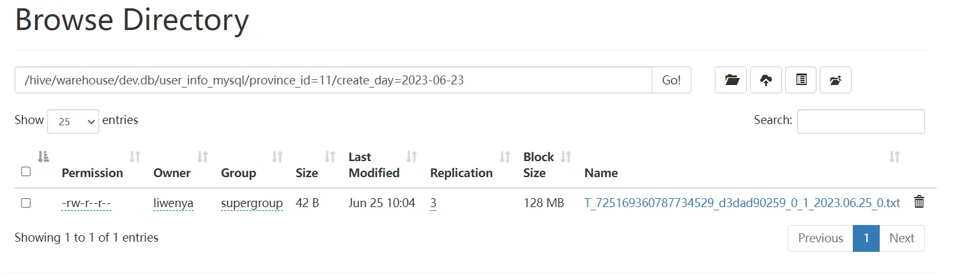980x280 pixels.
Task: Open the Show entries dropdown
Action: pyautogui.click(x=73, y=121)
